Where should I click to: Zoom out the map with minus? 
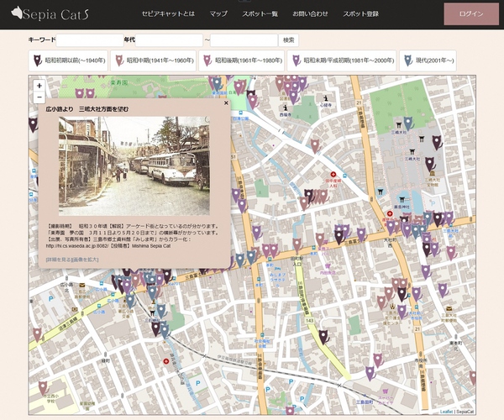pyautogui.click(x=39, y=97)
